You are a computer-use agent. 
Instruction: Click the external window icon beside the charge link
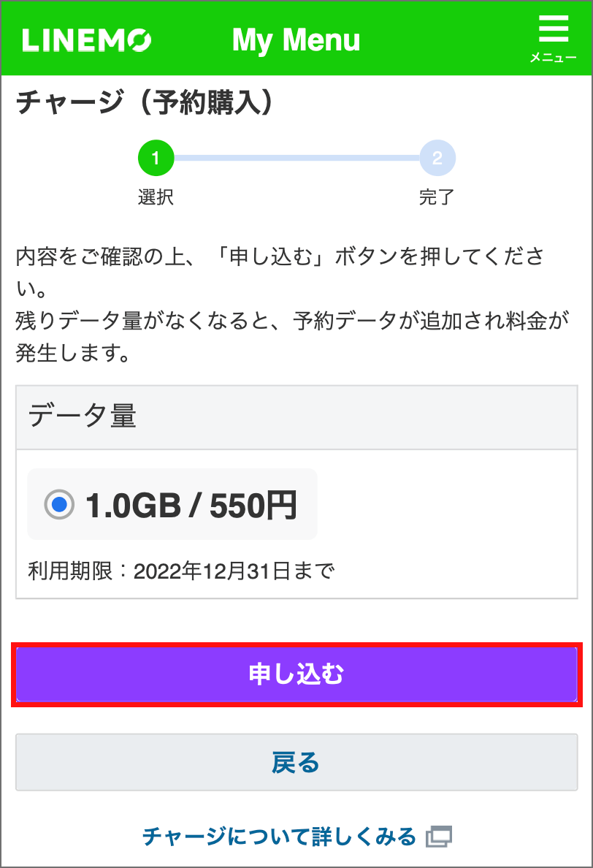[x=439, y=836]
